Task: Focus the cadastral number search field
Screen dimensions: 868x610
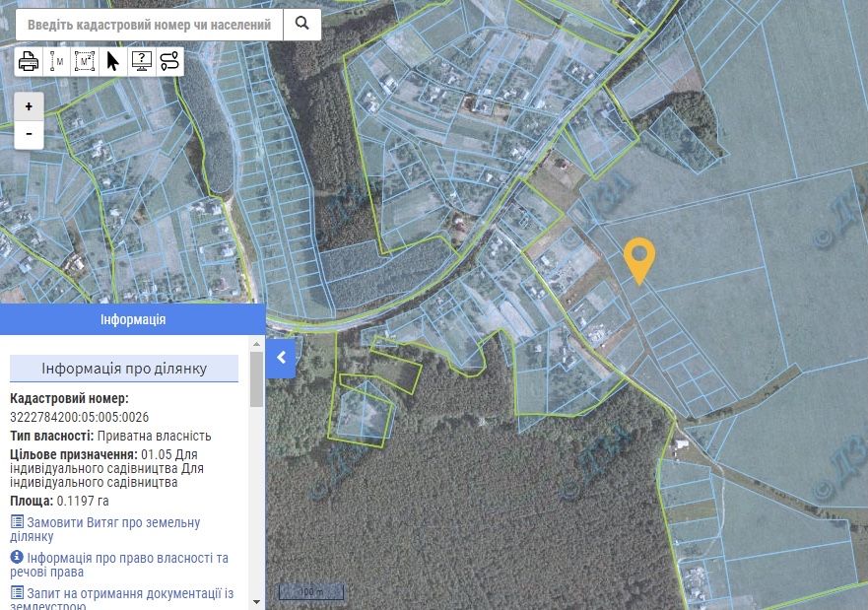Action: tap(150, 25)
